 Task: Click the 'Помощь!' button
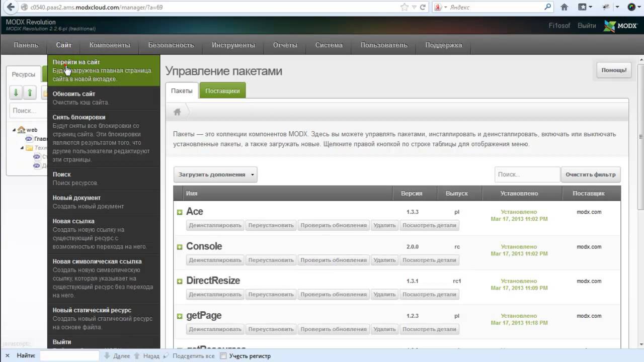(x=614, y=70)
